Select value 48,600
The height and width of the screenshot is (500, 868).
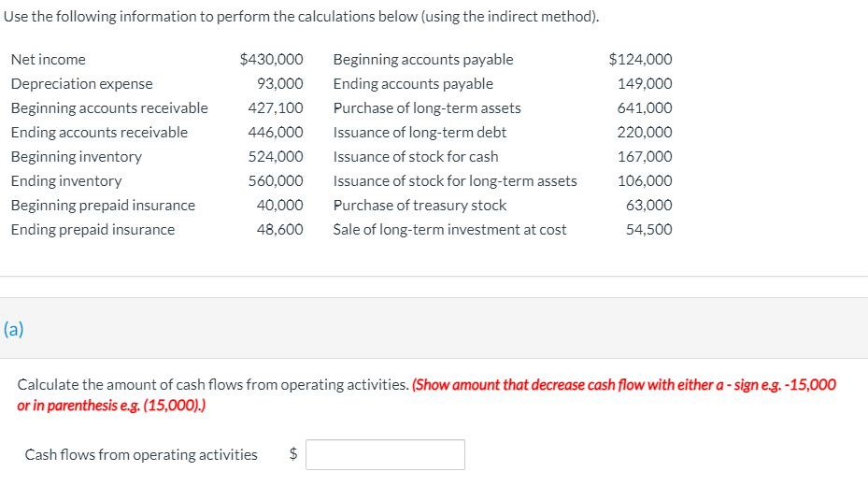(280, 230)
